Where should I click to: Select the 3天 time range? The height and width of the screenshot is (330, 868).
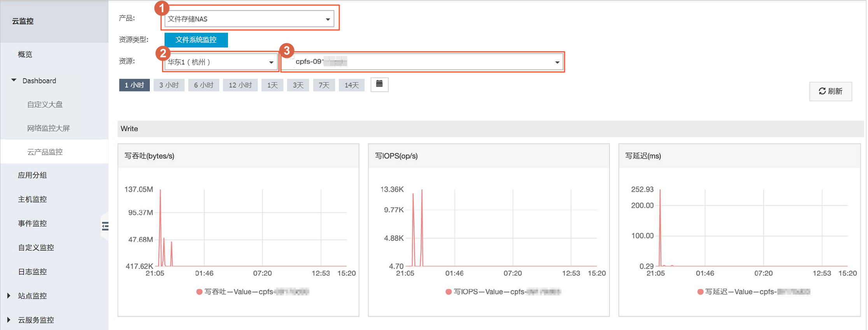[298, 85]
